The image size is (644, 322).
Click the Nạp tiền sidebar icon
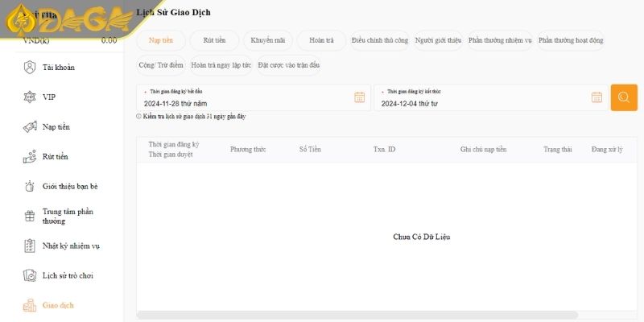(29, 126)
